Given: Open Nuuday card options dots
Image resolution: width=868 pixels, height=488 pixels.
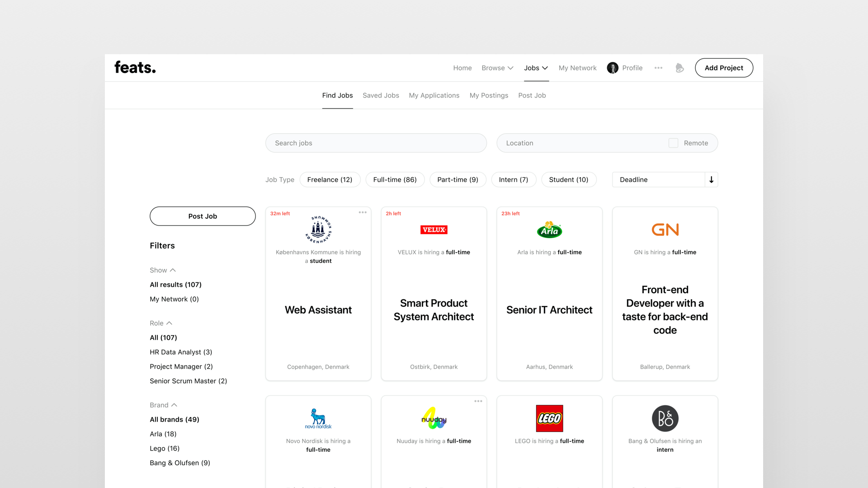Looking at the screenshot, I should coord(478,401).
